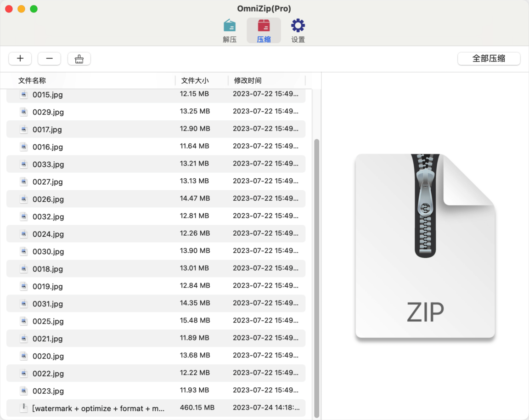Click the file icon of 0018.jpg
This screenshot has height=420, width=529.
tap(23, 269)
